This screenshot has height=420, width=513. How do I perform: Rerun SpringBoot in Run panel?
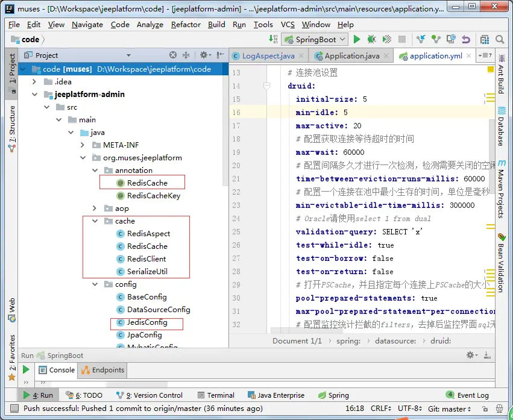click(x=26, y=369)
